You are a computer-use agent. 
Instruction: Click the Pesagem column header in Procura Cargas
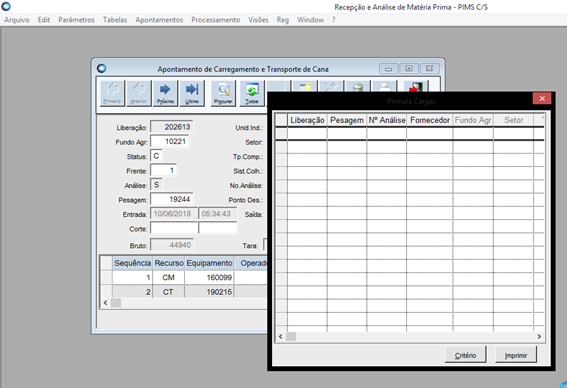(x=347, y=120)
